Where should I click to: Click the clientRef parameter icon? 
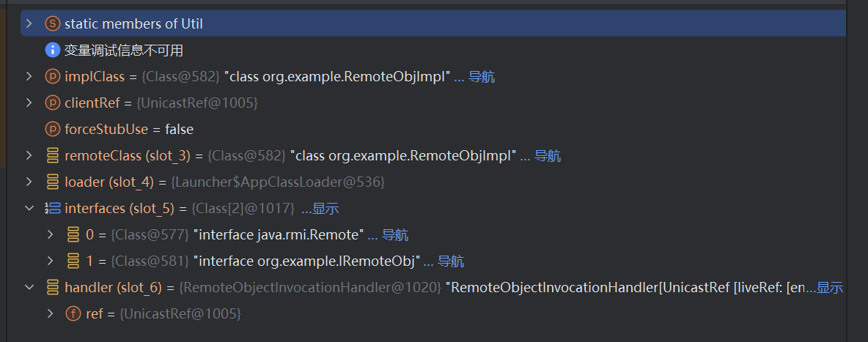pyautogui.click(x=53, y=103)
